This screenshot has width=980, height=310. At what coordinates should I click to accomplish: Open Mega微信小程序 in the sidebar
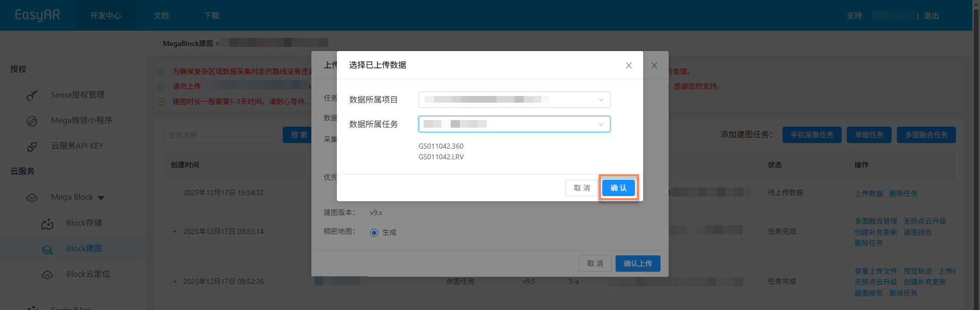click(x=82, y=121)
